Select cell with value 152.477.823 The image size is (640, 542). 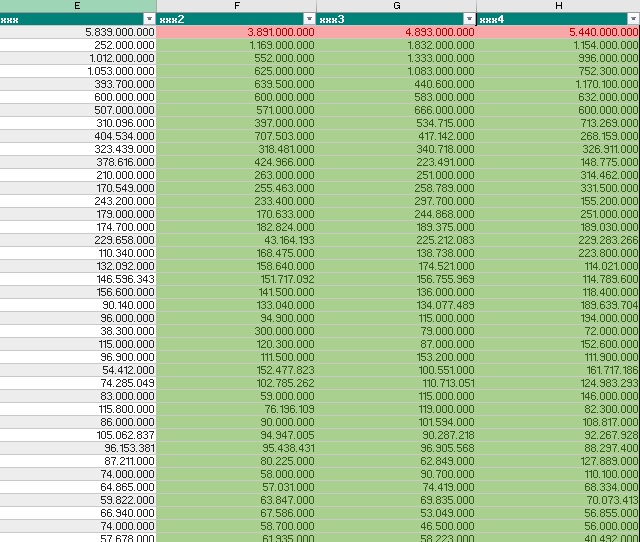236,371
